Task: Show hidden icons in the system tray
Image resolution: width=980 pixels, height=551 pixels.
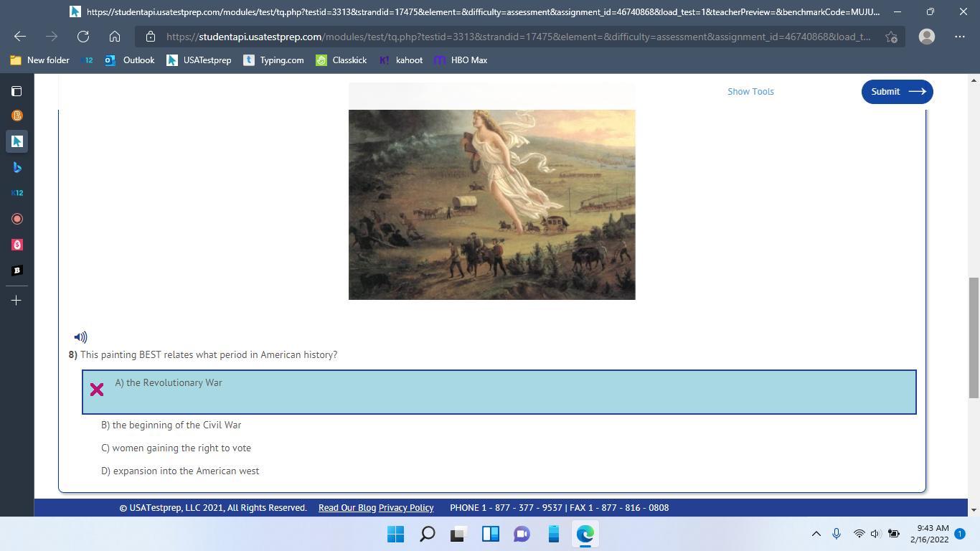Action: click(x=816, y=534)
